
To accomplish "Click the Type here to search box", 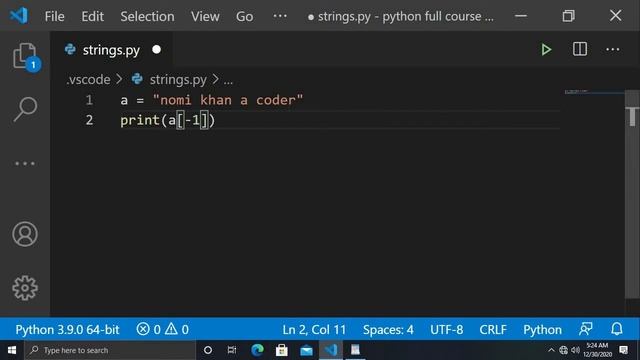I will coord(110,350).
